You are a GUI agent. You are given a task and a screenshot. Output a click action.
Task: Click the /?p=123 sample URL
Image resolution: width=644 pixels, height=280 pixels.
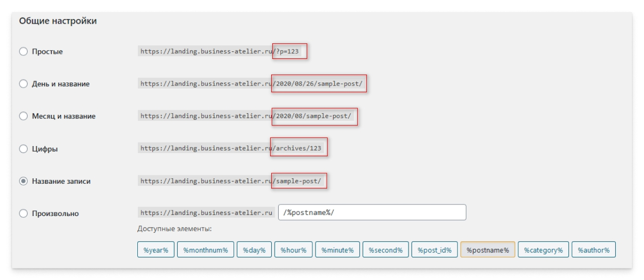[290, 51]
